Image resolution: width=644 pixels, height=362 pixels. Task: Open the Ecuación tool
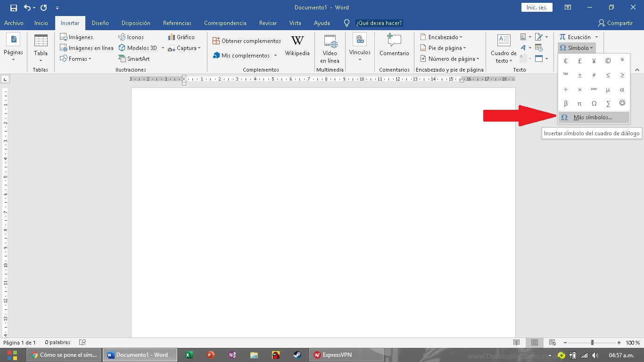point(576,37)
